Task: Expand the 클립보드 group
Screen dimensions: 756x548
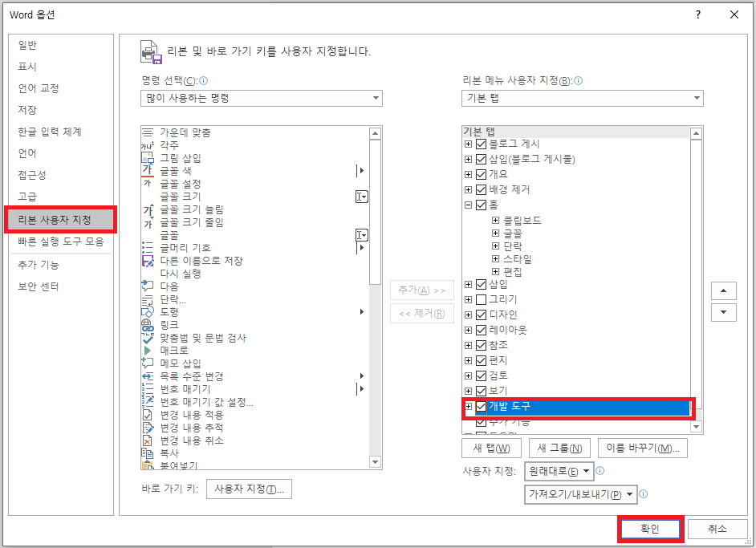Action: point(495,221)
